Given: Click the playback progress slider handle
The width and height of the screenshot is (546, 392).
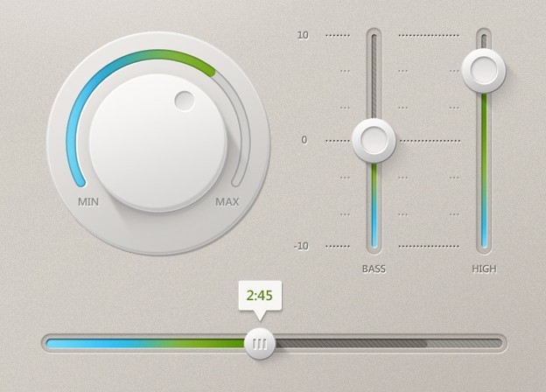Looking at the screenshot, I should point(260,344).
